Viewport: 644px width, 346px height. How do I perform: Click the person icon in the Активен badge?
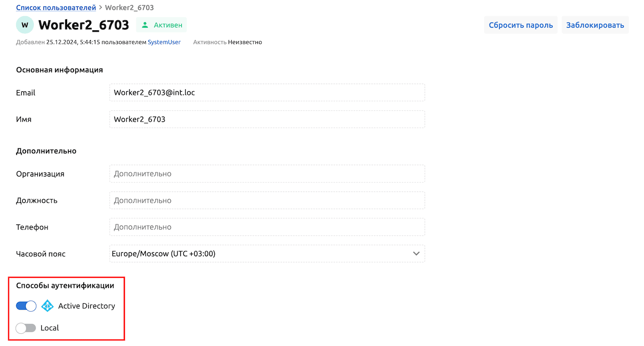pos(145,25)
